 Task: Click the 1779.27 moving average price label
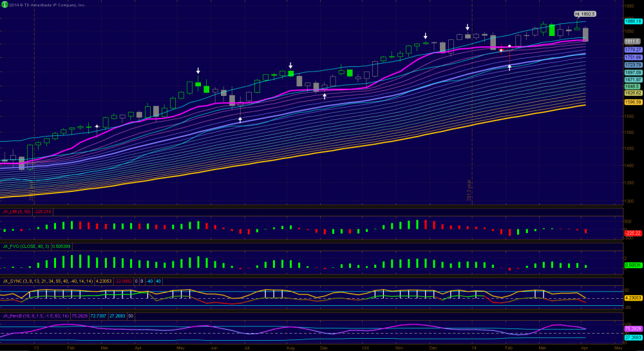633,50
